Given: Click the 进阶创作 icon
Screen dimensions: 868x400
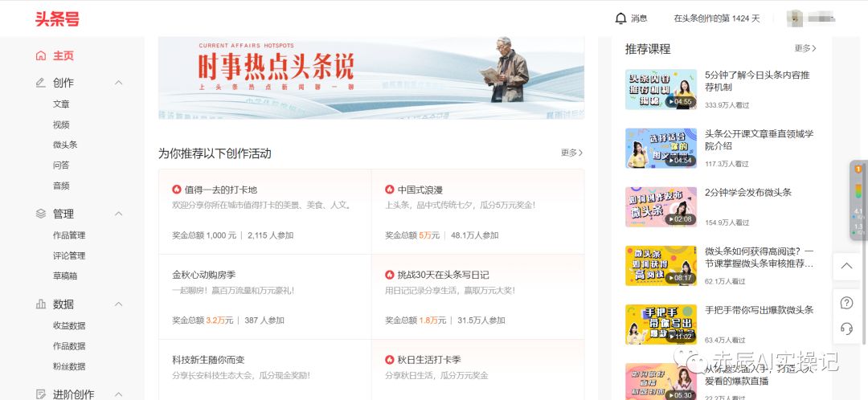Looking at the screenshot, I should tap(40, 394).
